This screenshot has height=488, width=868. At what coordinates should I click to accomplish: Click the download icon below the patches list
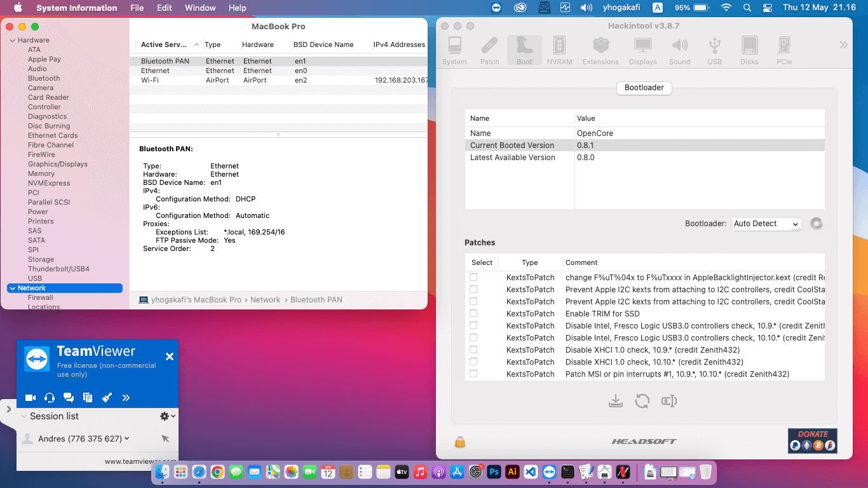[615, 401]
